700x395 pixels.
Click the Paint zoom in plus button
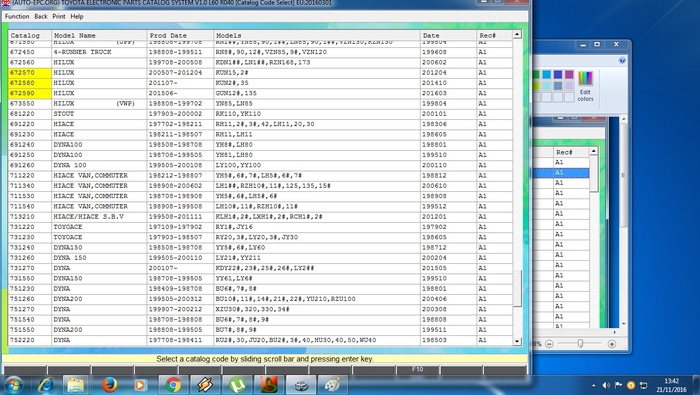pos(612,344)
